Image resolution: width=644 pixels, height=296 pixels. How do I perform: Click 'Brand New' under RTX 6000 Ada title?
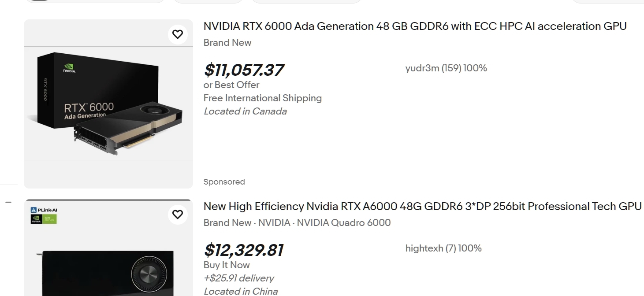point(227,43)
